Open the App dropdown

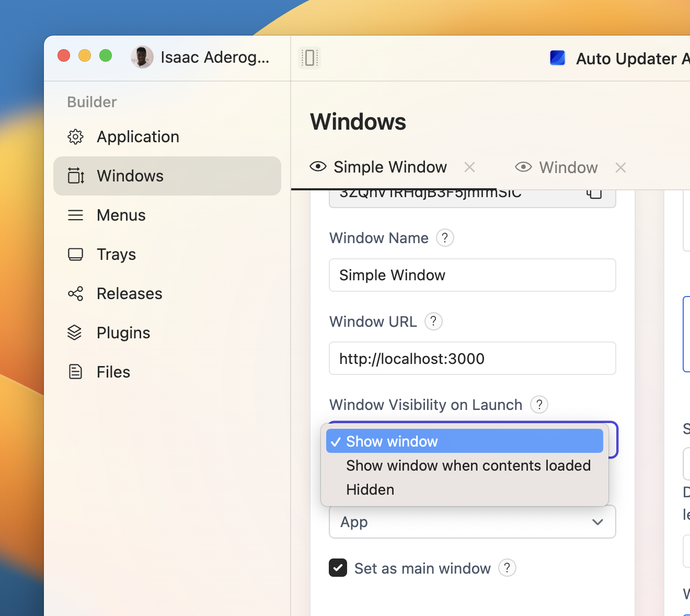(472, 522)
